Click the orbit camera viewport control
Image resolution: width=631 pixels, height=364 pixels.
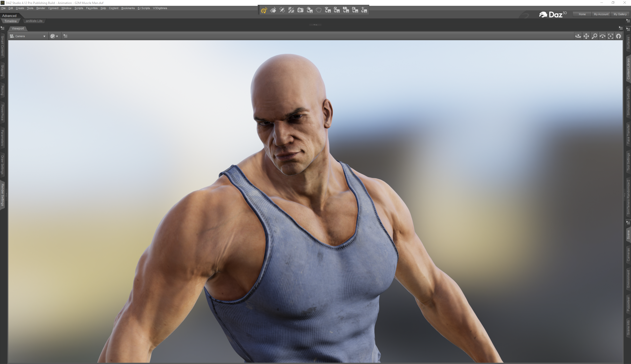(x=578, y=36)
